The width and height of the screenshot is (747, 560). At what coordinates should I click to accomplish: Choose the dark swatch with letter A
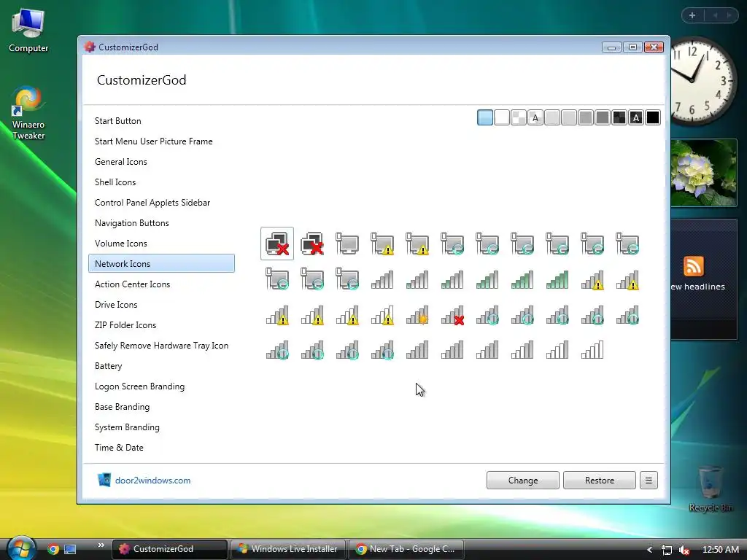tap(636, 117)
